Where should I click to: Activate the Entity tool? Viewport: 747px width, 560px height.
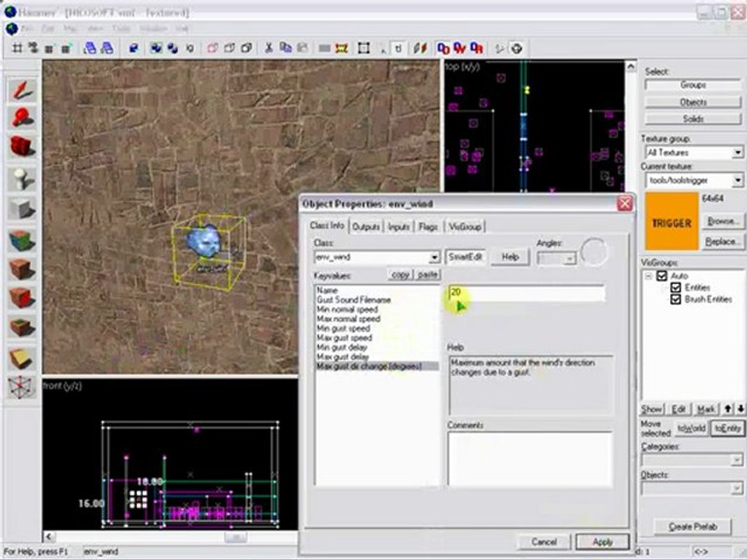point(22,179)
